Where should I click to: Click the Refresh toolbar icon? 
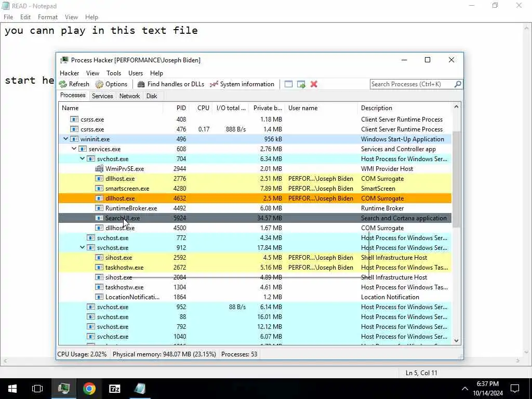(63, 84)
